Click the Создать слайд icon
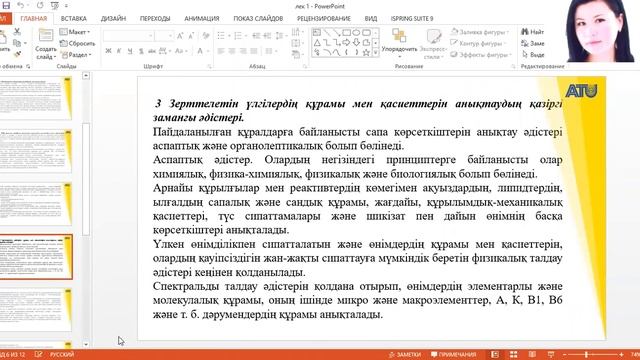640x360 pixels. click(x=46, y=36)
